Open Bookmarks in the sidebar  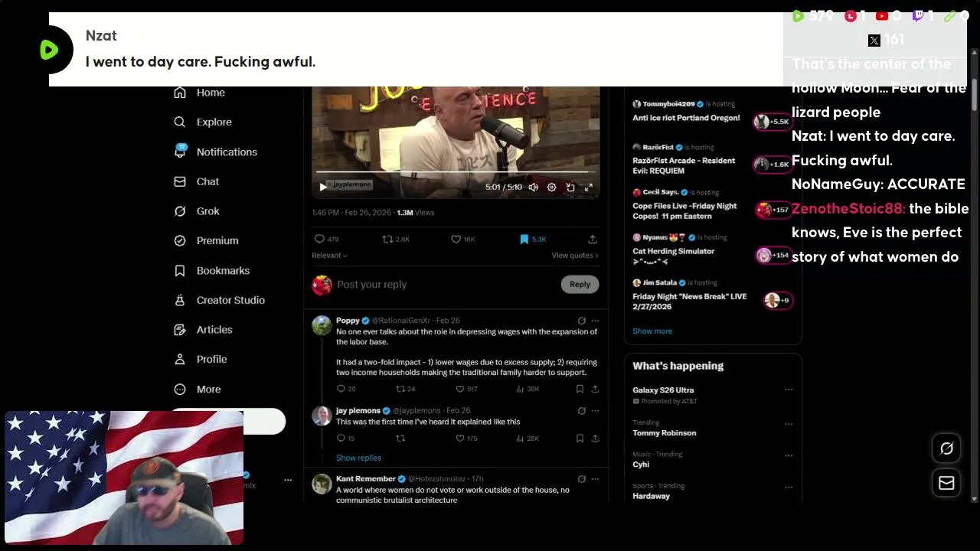tap(211, 270)
